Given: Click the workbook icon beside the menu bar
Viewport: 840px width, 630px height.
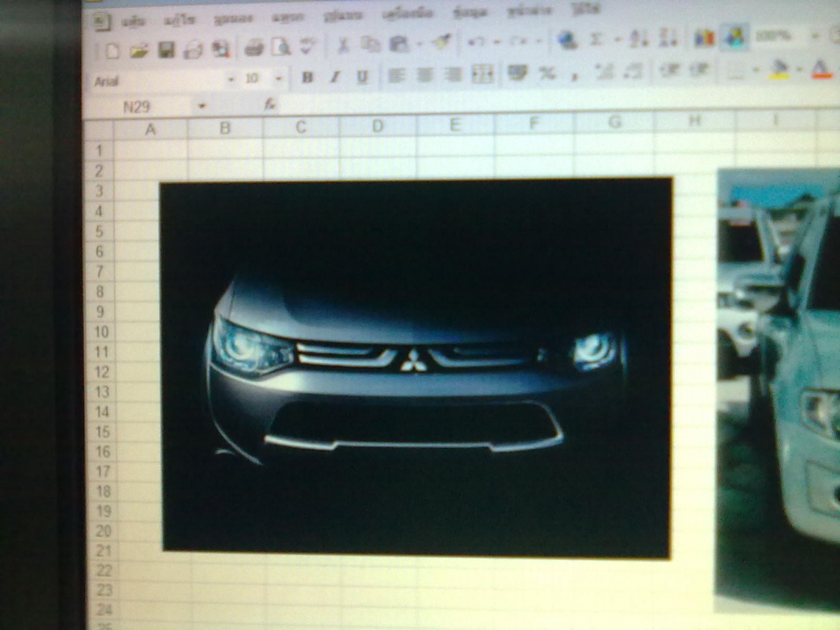Looking at the screenshot, I should pyautogui.click(x=101, y=21).
